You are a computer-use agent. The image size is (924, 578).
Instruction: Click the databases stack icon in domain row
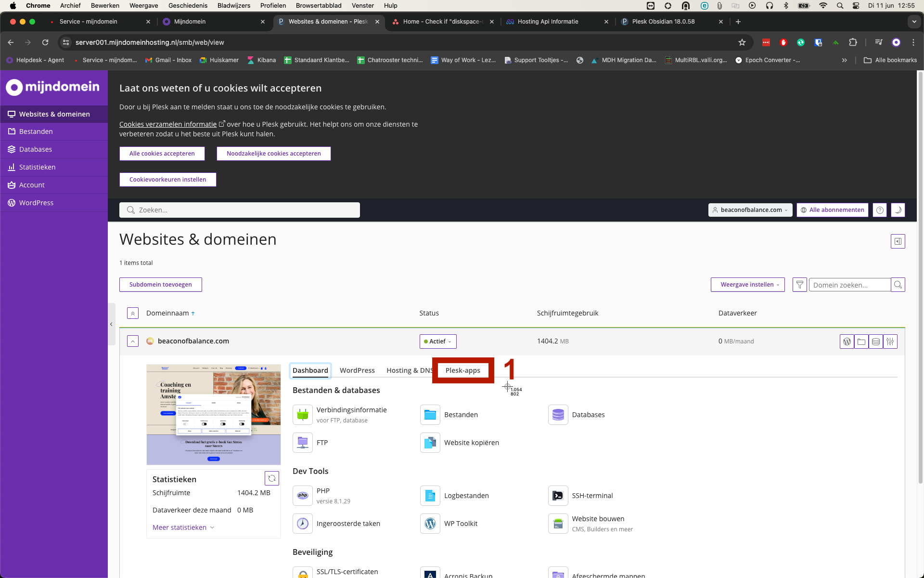click(x=876, y=342)
